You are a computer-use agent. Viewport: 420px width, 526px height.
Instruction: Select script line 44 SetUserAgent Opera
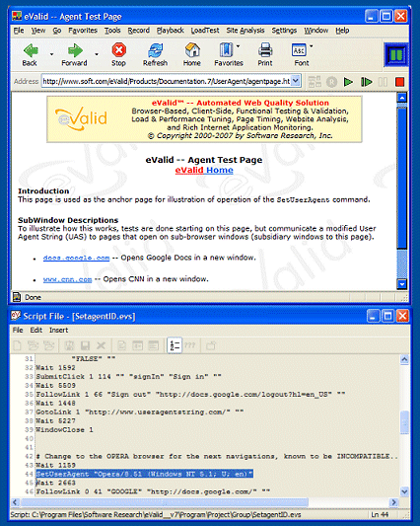click(145, 474)
